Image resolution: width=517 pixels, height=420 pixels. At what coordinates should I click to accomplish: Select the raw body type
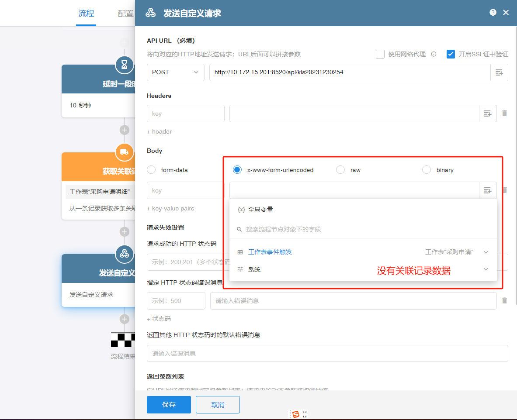coord(340,170)
